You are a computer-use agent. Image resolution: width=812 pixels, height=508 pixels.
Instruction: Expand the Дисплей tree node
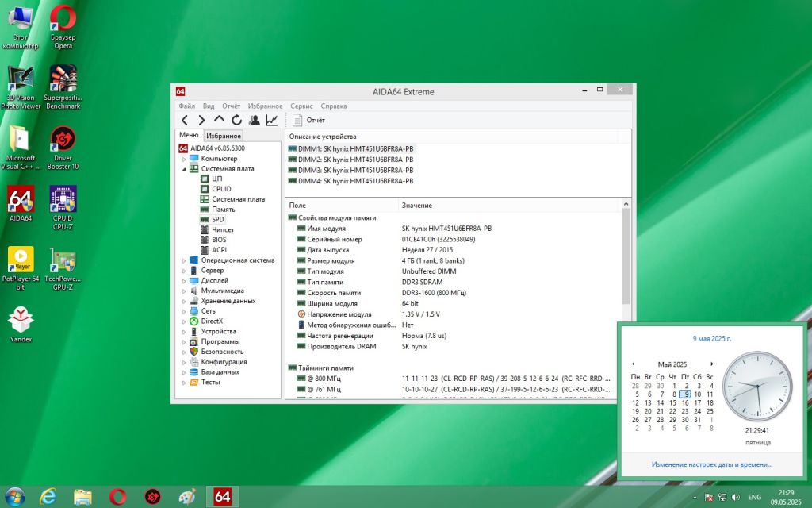pos(184,281)
